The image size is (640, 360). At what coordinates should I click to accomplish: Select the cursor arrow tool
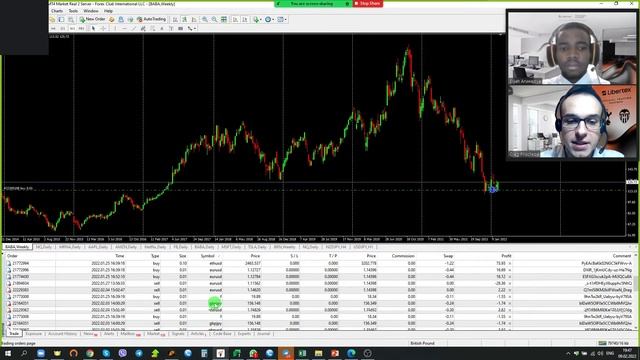pyautogui.click(x=93, y=29)
